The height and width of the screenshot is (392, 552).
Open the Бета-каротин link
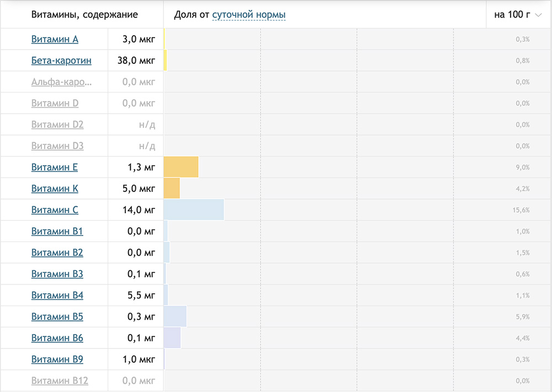tap(61, 61)
